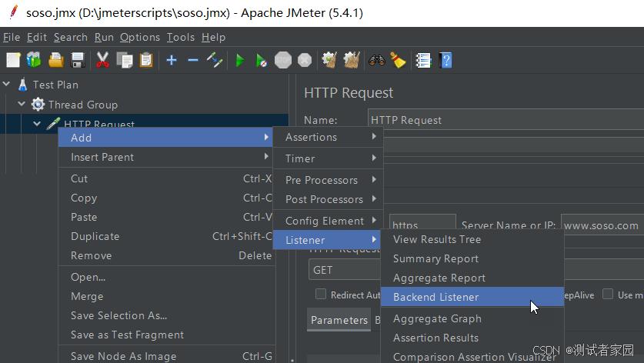
Task: Open the Run menu
Action: (104, 38)
